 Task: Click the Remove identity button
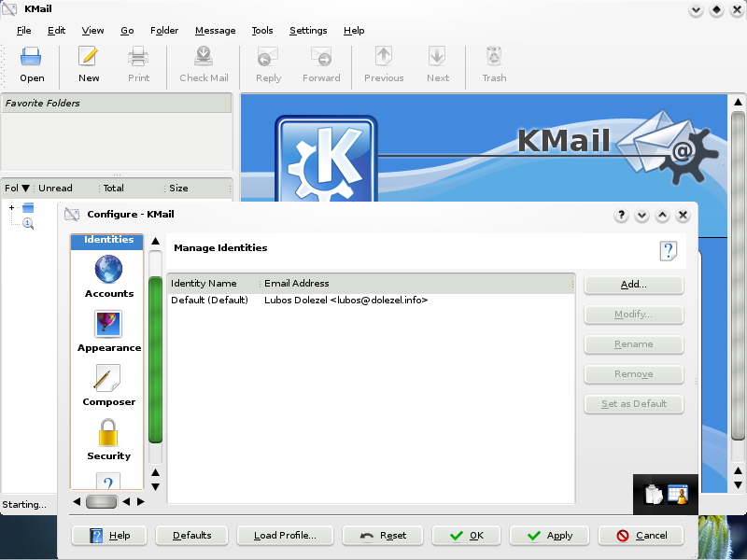click(634, 374)
